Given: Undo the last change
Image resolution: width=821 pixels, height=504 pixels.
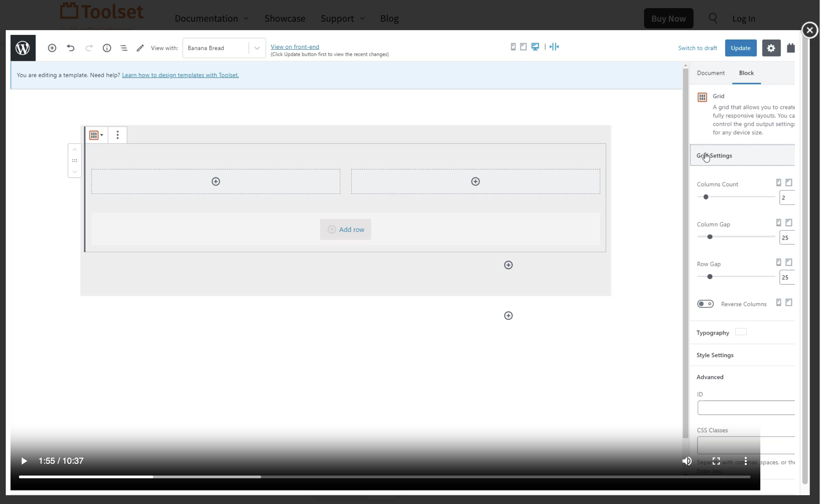Looking at the screenshot, I should [71, 48].
